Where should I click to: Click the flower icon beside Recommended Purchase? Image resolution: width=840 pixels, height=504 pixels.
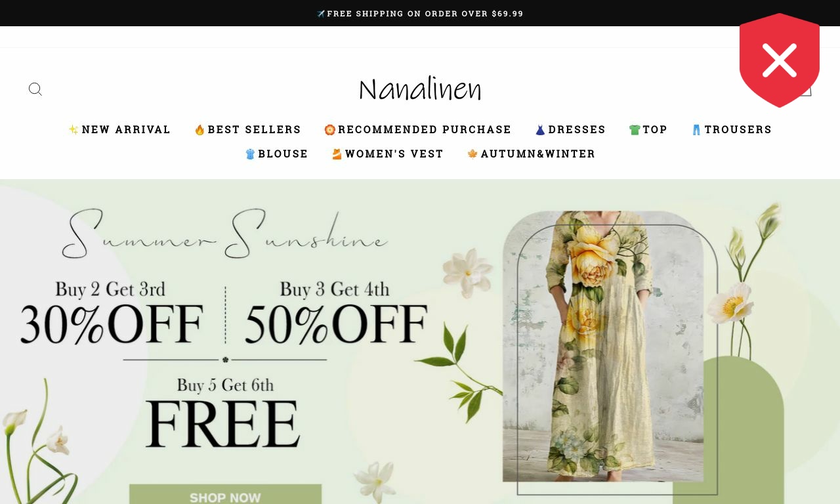(x=330, y=130)
